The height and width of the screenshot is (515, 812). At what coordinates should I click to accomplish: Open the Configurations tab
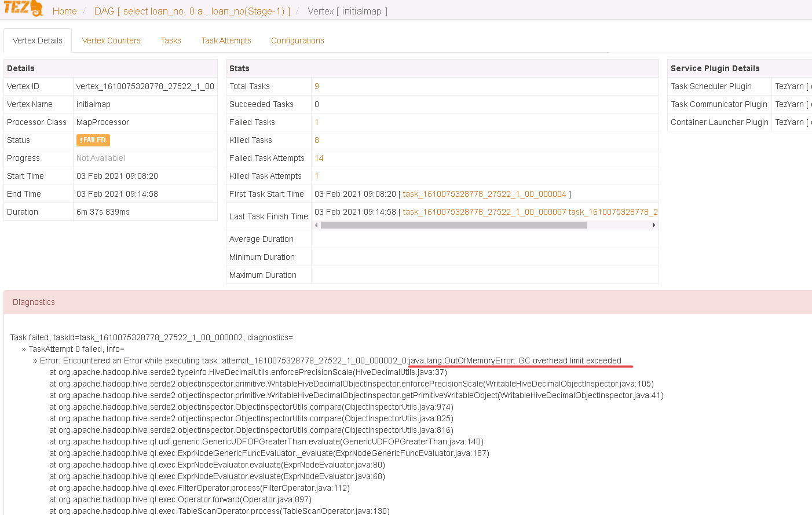(x=297, y=41)
